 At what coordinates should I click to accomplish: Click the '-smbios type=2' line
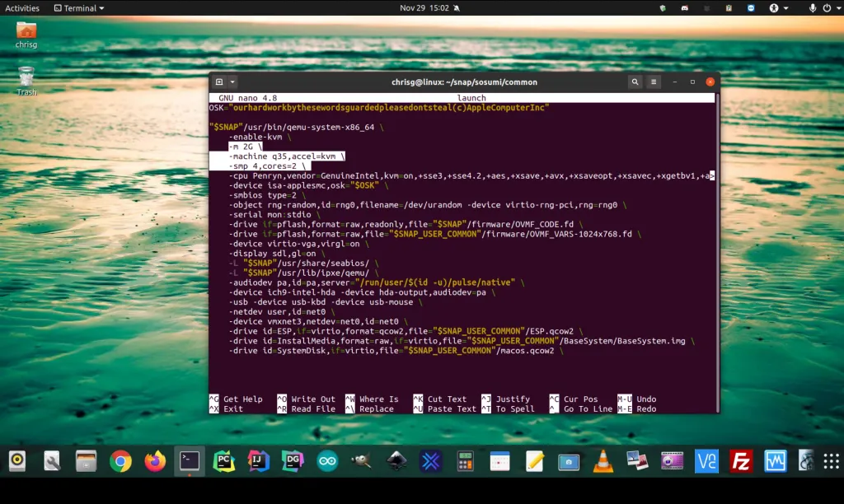267,195
